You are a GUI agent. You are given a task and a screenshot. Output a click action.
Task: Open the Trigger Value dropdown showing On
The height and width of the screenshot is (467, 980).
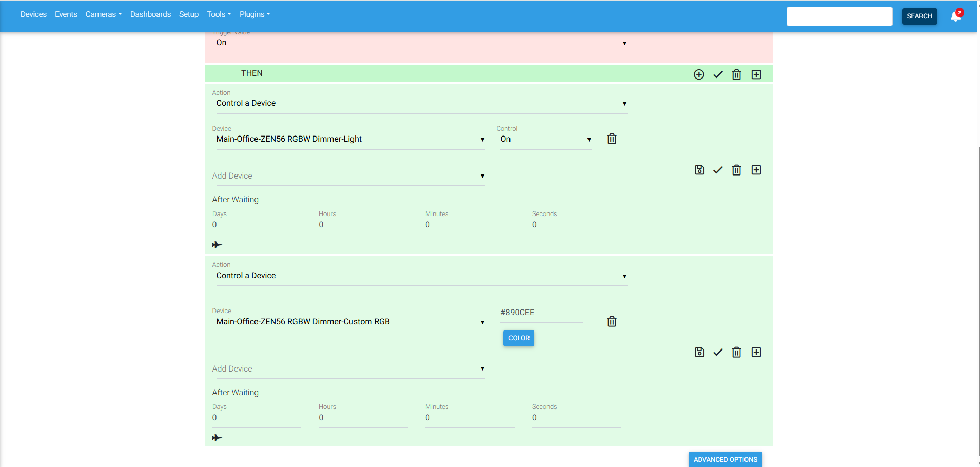pos(421,43)
